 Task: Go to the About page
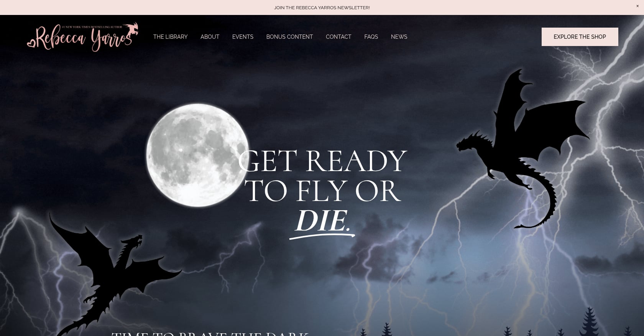[210, 37]
